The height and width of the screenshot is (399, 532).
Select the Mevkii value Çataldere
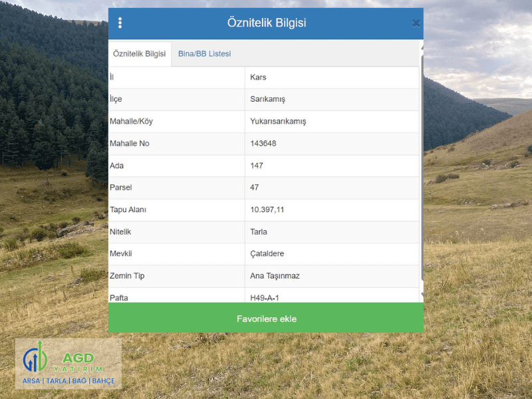pyautogui.click(x=267, y=254)
